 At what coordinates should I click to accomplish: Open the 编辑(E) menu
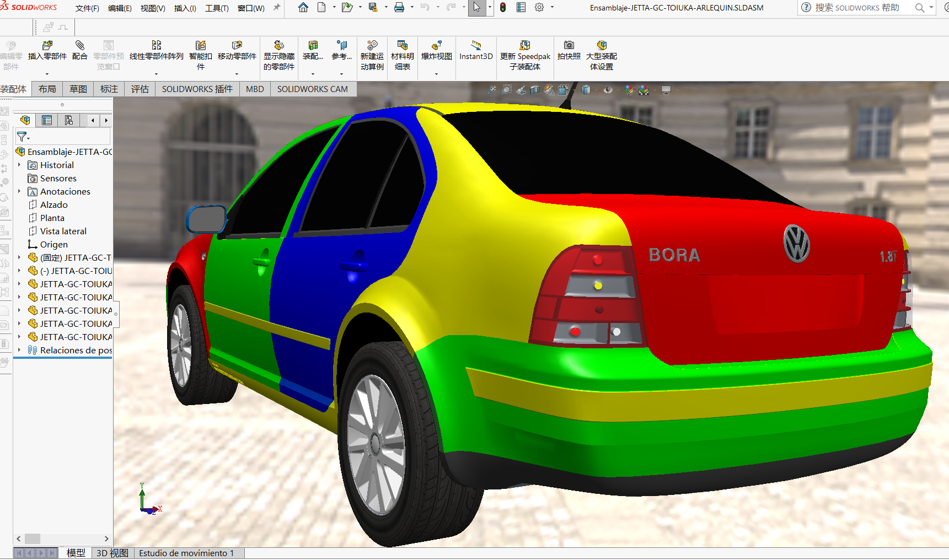click(120, 8)
